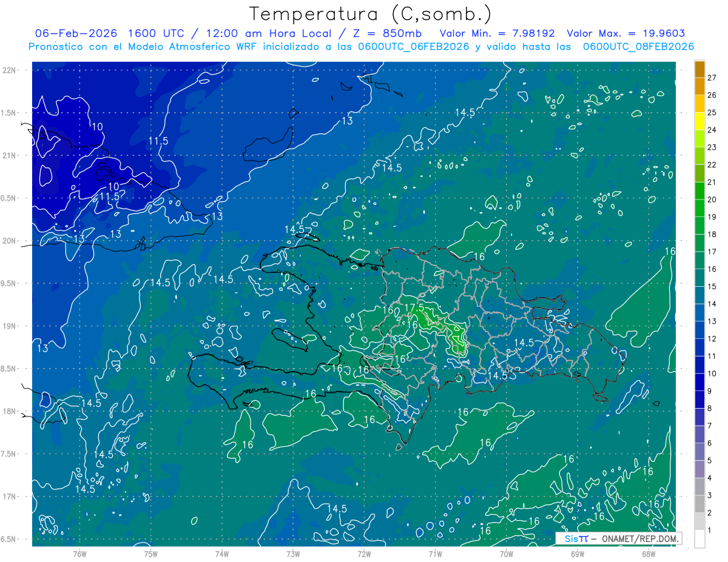
Task: Click the legend value "26"
Action: pyautogui.click(x=712, y=95)
